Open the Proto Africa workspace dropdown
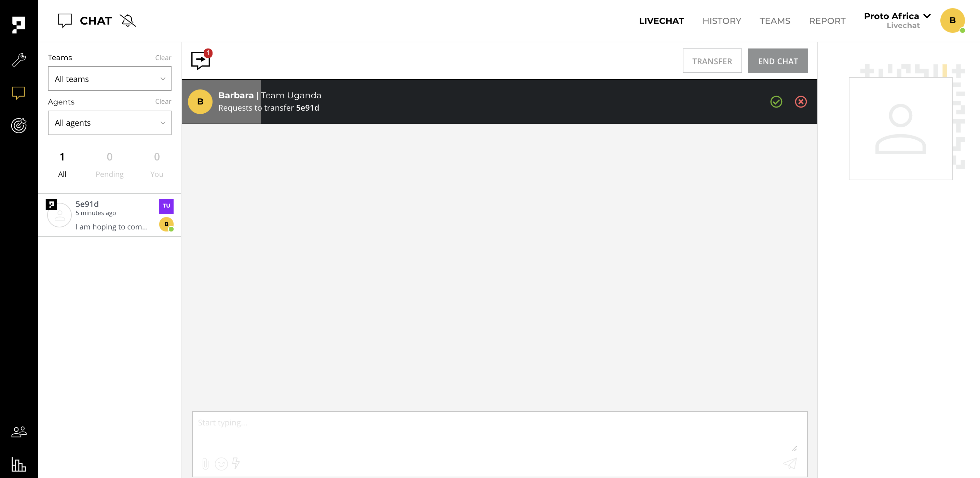This screenshot has height=478, width=980. [897, 20]
